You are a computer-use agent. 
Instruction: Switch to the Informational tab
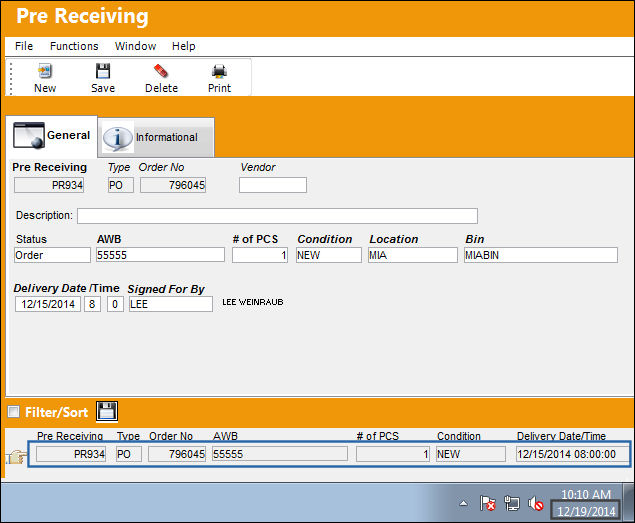156,138
